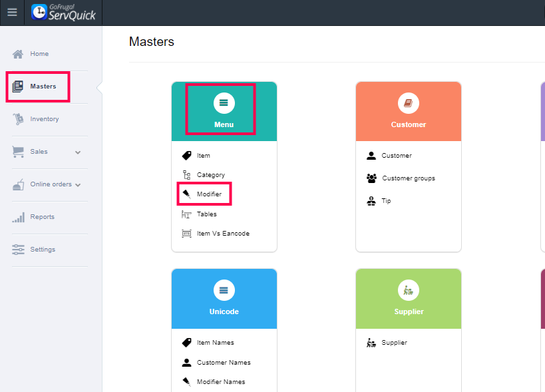Open the GoFrugal ServQuick logo
545x392 pixels.
tap(63, 13)
